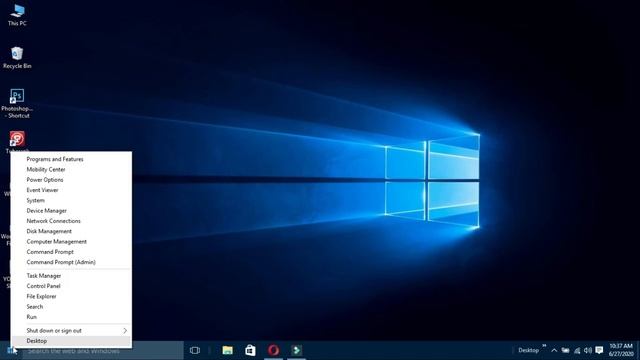Select Network Connections entry
The height and width of the screenshot is (360, 640).
71,221
